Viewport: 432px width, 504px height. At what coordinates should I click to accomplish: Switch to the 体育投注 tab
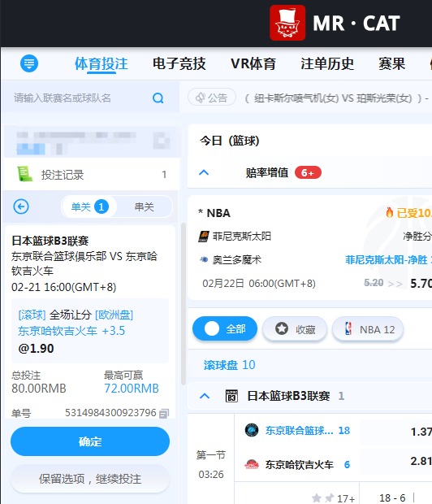coord(102,63)
